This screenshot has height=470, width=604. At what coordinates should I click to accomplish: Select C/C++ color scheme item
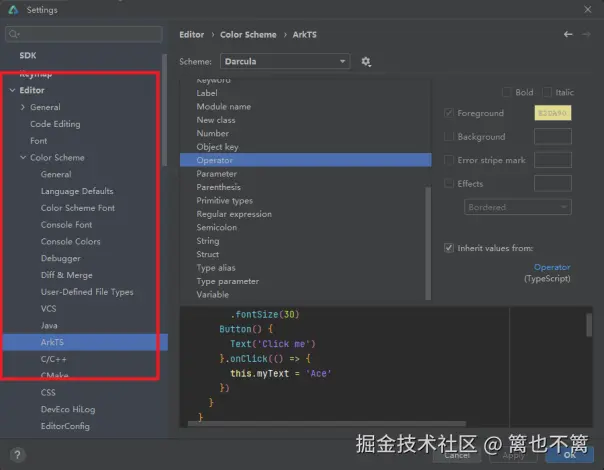coord(54,359)
